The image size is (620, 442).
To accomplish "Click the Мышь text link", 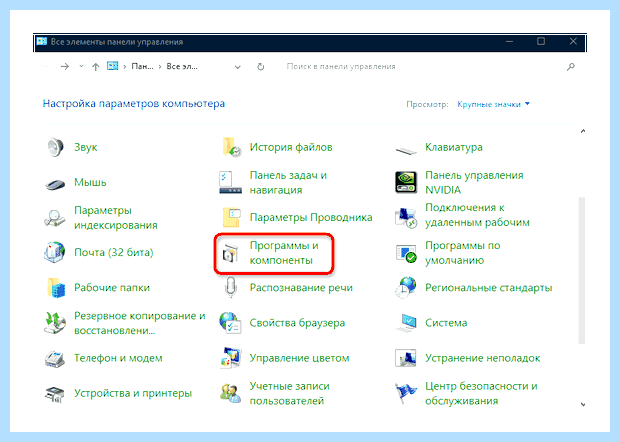I will click(x=90, y=183).
